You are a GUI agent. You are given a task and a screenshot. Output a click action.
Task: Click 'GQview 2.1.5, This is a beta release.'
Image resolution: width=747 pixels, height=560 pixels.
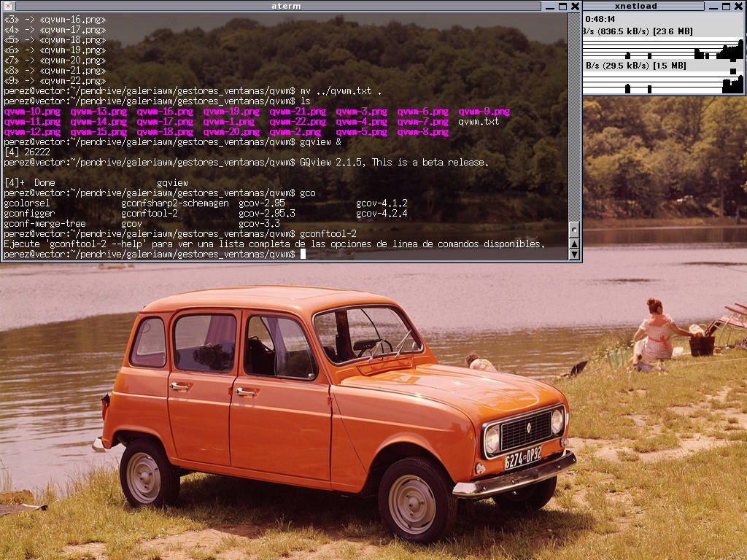click(x=395, y=163)
